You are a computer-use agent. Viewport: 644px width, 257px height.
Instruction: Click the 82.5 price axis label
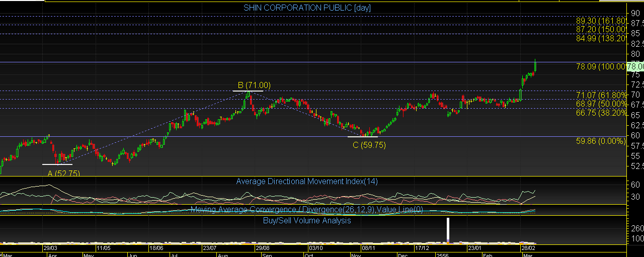coord(636,44)
